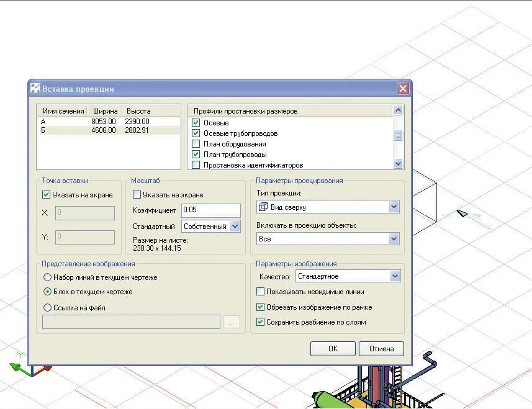Open the Тип проекции dropdown

[x=394, y=207]
